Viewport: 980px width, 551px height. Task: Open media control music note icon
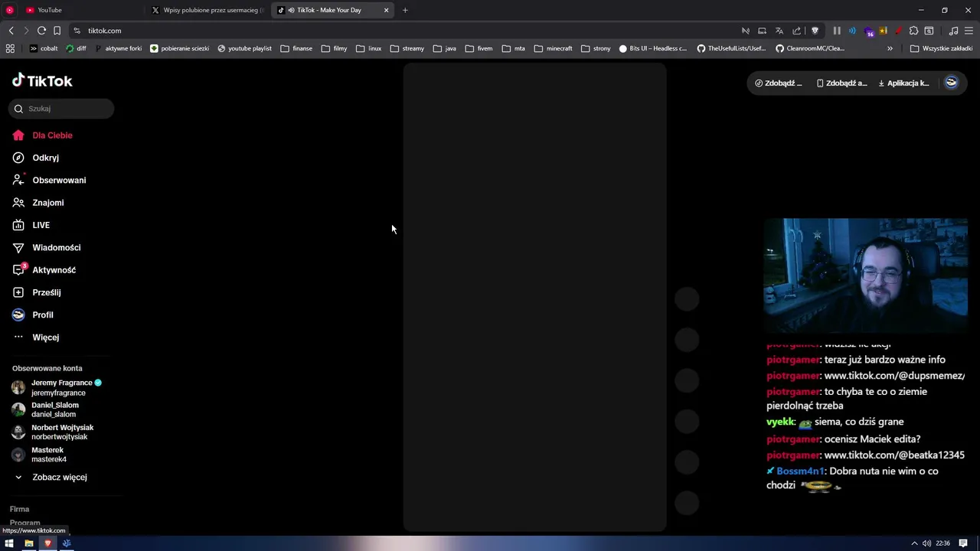pos(953,31)
